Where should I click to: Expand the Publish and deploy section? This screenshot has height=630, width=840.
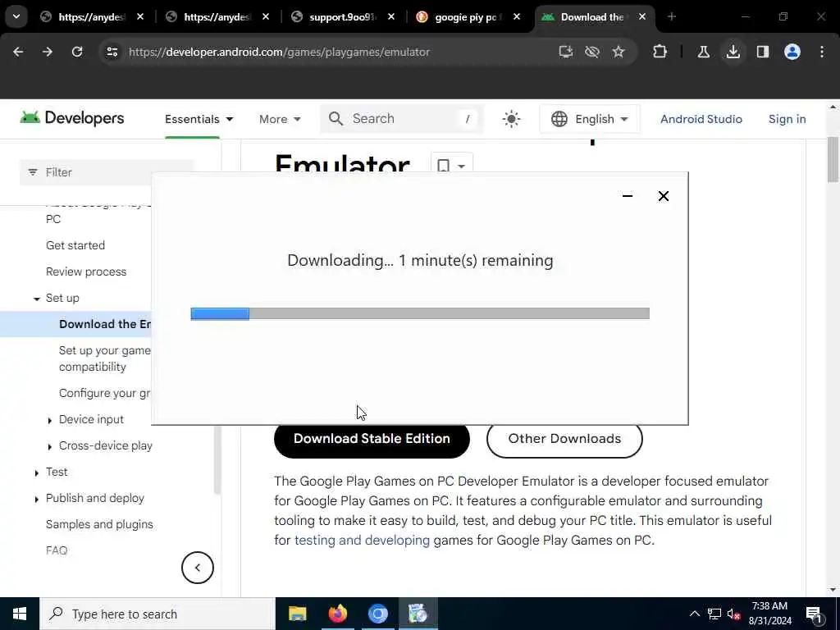coord(36,500)
